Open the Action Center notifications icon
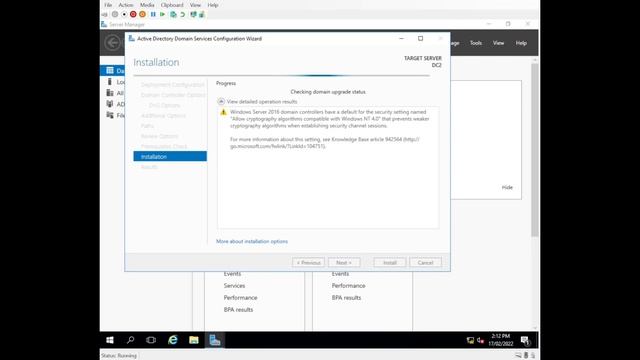Screen dimensions: 640x360 click(525, 340)
